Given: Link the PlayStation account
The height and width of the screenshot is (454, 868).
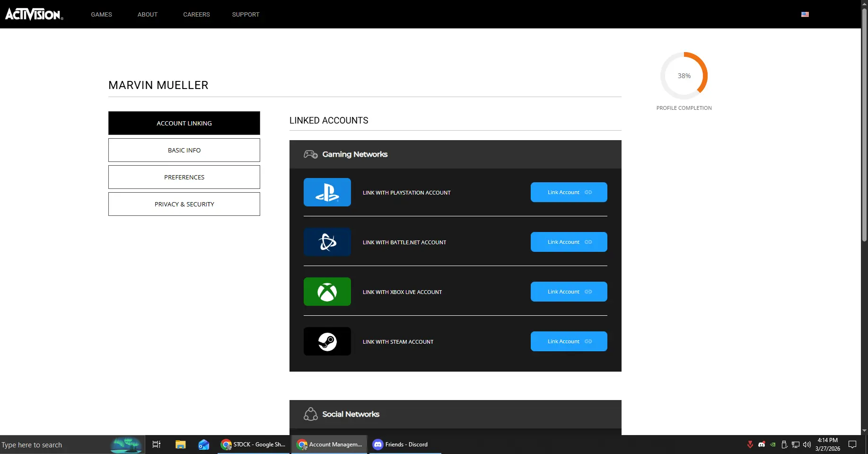Looking at the screenshot, I should point(569,192).
